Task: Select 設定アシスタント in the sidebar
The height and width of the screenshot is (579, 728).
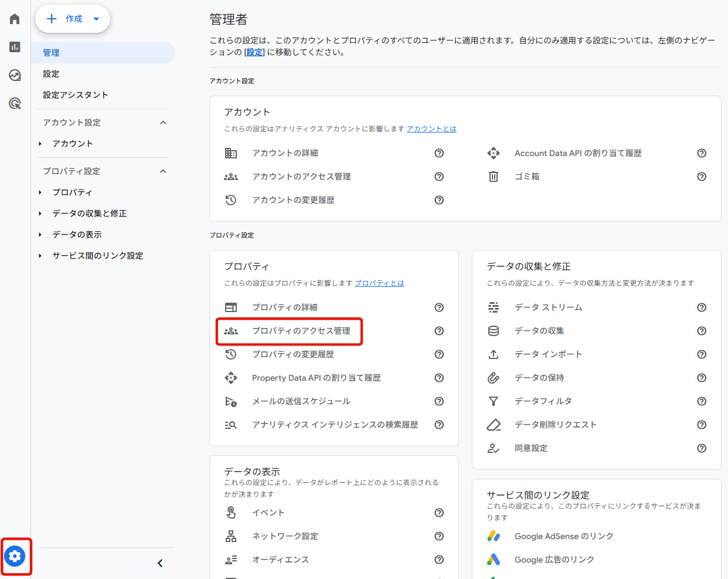Action: coord(76,95)
